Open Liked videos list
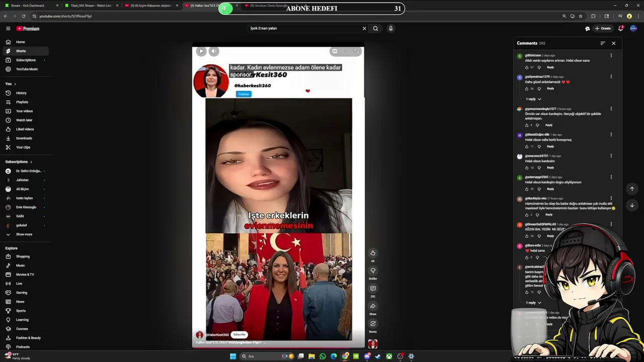The width and height of the screenshot is (644, 362). tap(25, 129)
